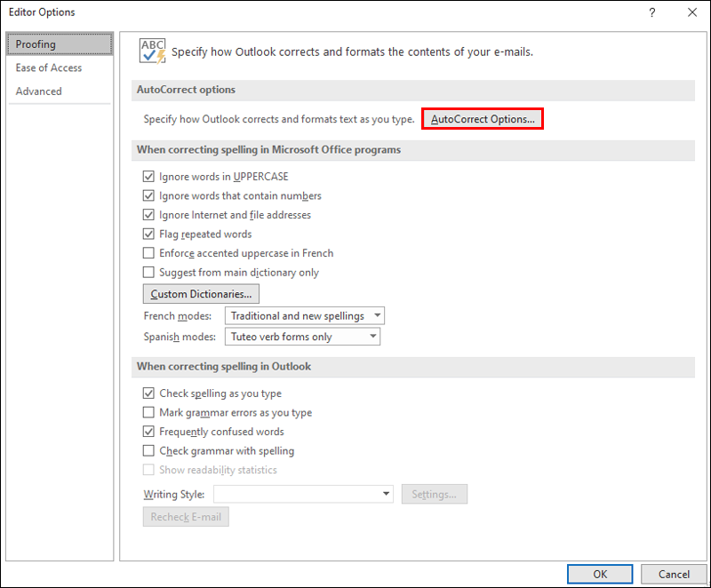Toggle Ignore words in UPPERCASE

pos(149,177)
